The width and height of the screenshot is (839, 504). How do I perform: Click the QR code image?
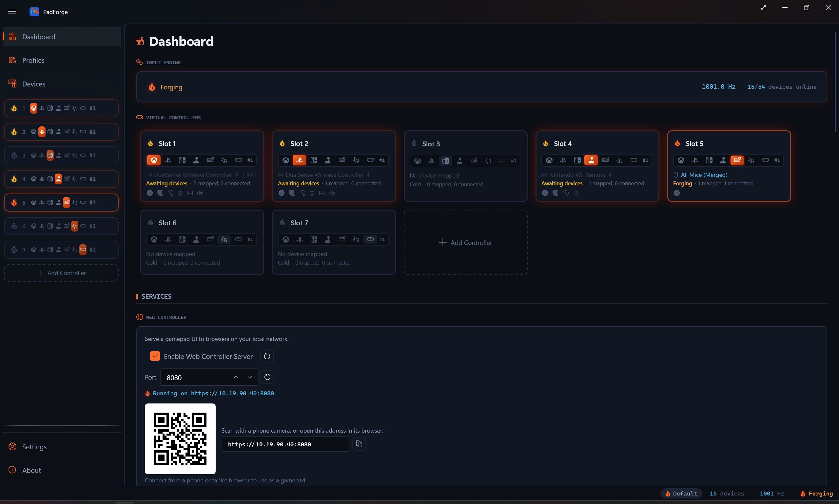click(180, 439)
